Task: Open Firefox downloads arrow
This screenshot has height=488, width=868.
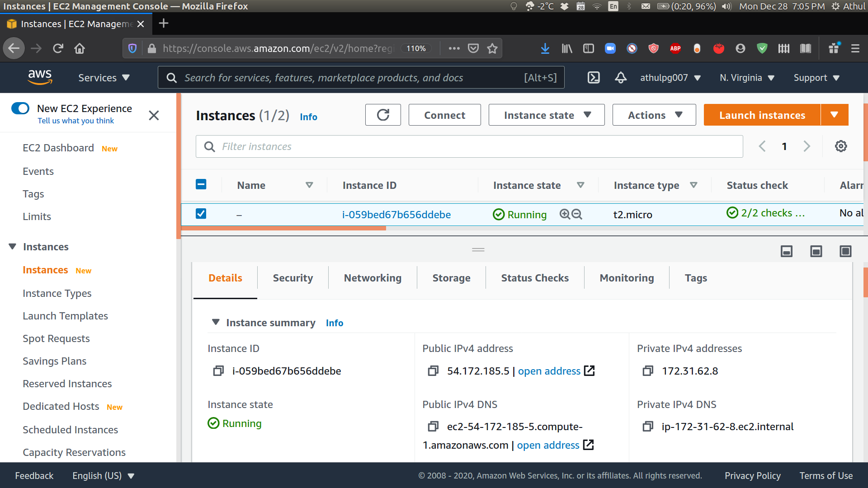Action: coord(545,48)
